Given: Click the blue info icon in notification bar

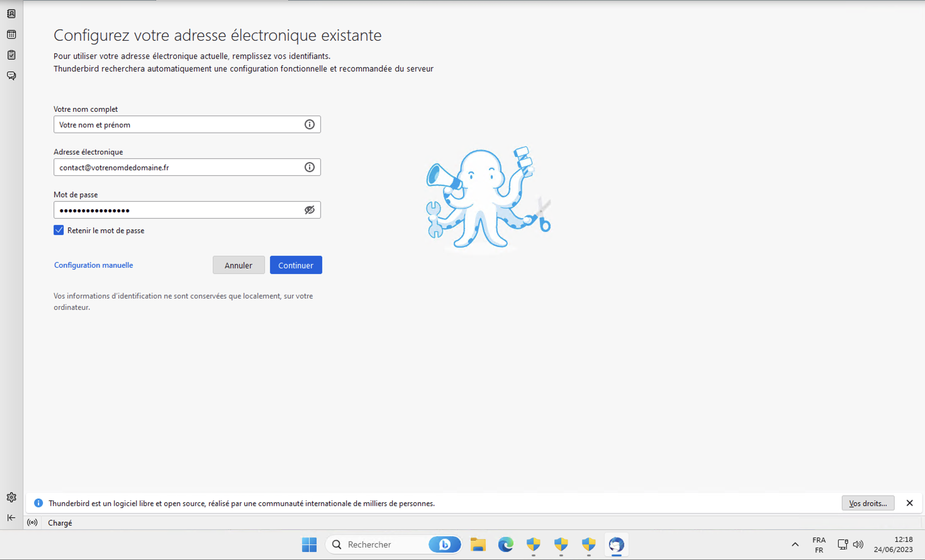Looking at the screenshot, I should pos(38,503).
